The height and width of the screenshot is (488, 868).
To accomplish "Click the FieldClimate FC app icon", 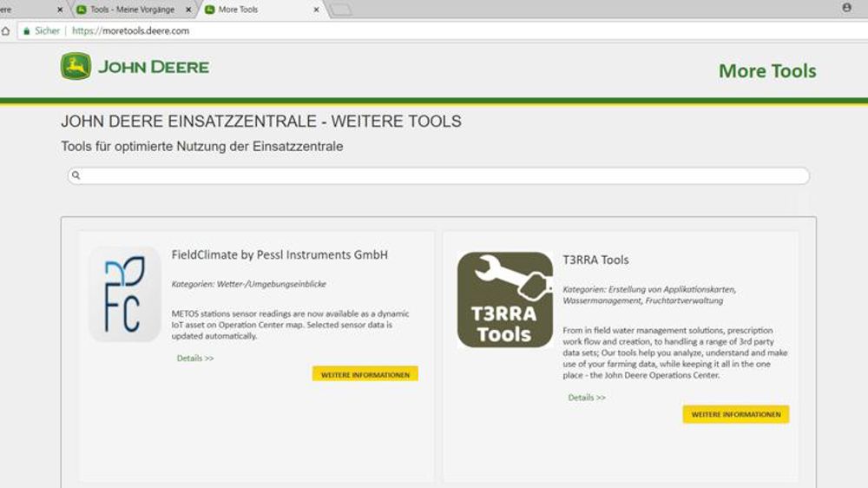I will [125, 293].
